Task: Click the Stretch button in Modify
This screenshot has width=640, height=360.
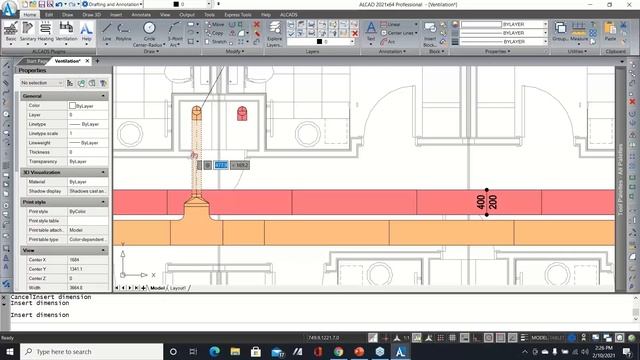Action: [x=216, y=42]
